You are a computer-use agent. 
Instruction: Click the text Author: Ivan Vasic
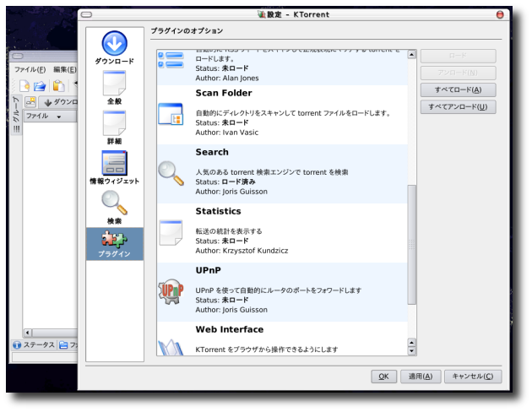pyautogui.click(x=226, y=133)
